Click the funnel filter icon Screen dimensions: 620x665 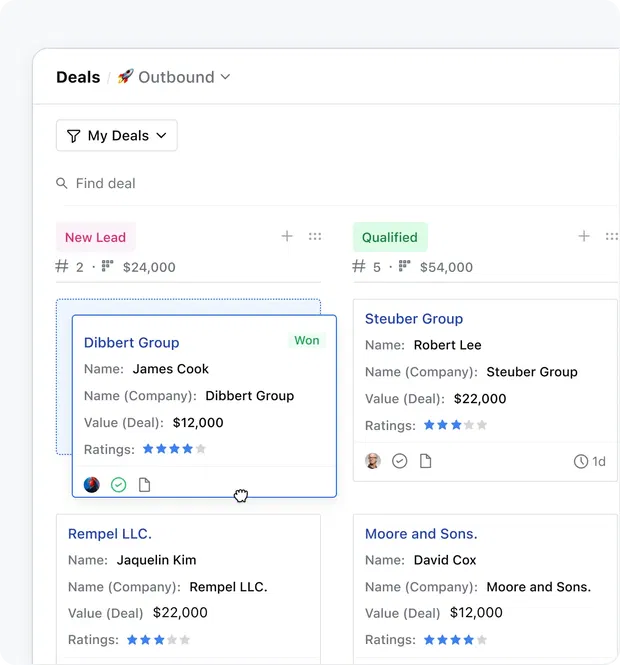pyautogui.click(x=73, y=136)
